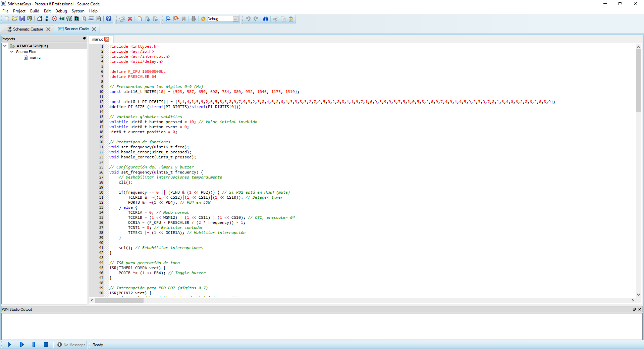Save project with the floppy disk icon

click(22, 19)
